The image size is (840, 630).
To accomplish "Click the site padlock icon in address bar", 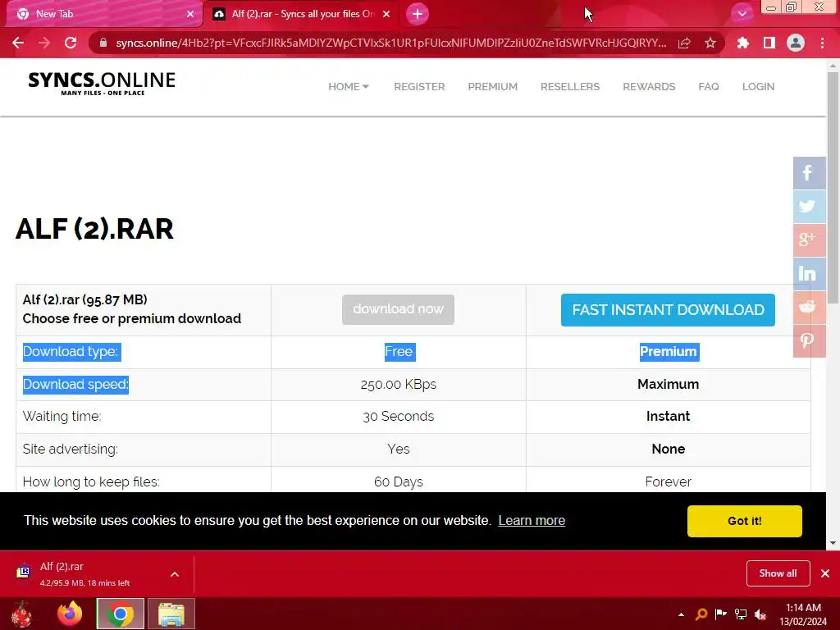I will 103,43.
